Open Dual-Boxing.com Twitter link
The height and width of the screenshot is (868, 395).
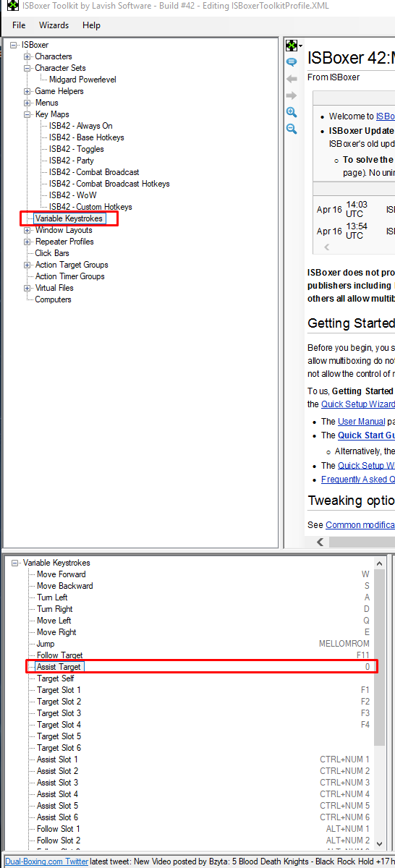click(x=47, y=861)
